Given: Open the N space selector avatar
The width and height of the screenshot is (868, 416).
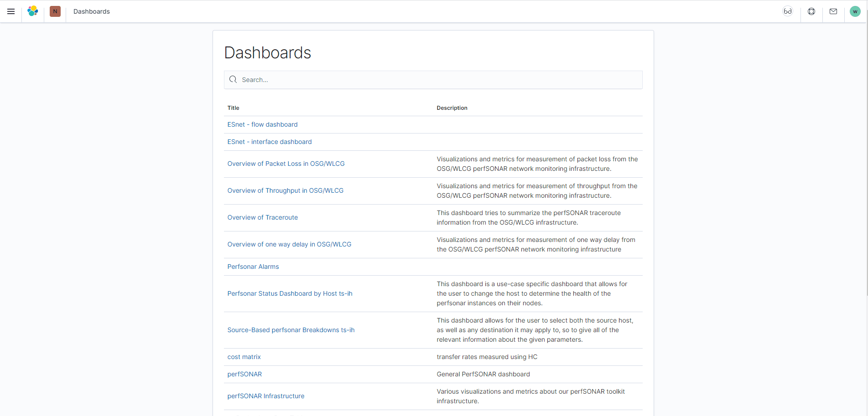Looking at the screenshot, I should coord(55,11).
